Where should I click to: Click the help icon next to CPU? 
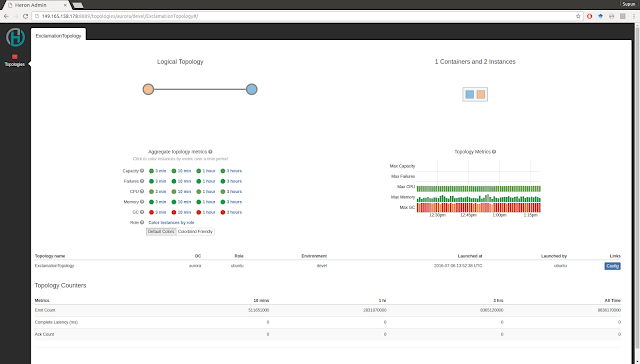click(x=142, y=191)
